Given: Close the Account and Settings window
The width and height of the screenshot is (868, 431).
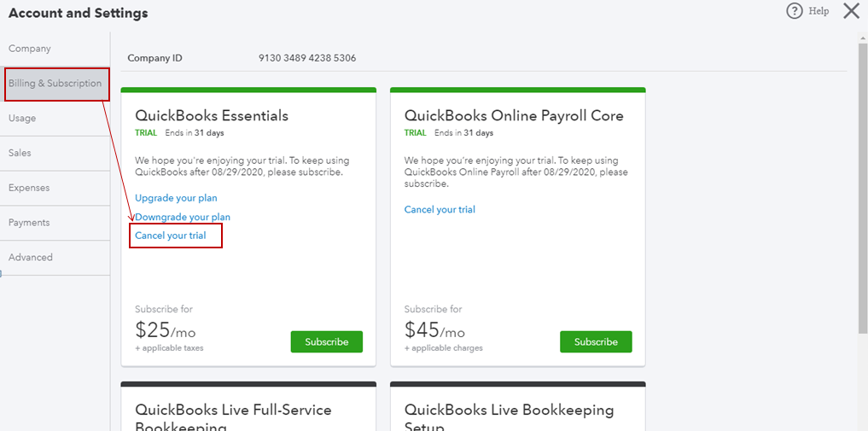Looking at the screenshot, I should tap(851, 11).
